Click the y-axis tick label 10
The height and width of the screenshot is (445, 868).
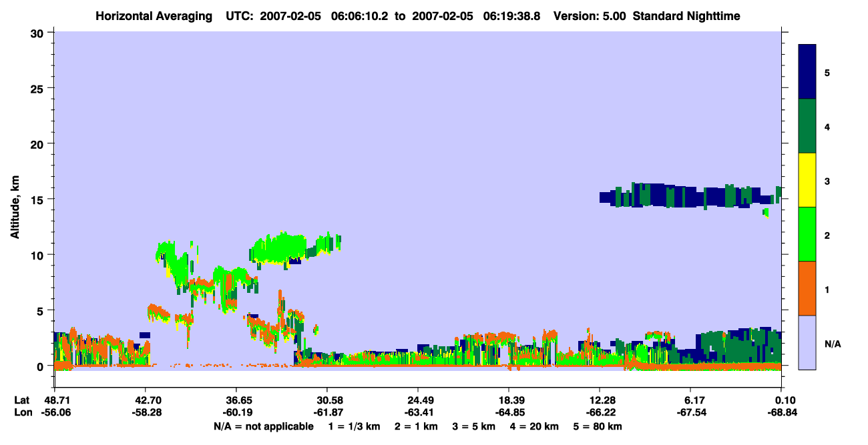click(39, 255)
